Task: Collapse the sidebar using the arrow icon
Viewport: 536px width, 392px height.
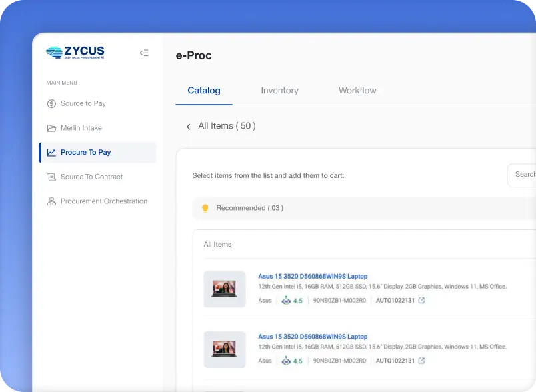Action: click(x=144, y=53)
